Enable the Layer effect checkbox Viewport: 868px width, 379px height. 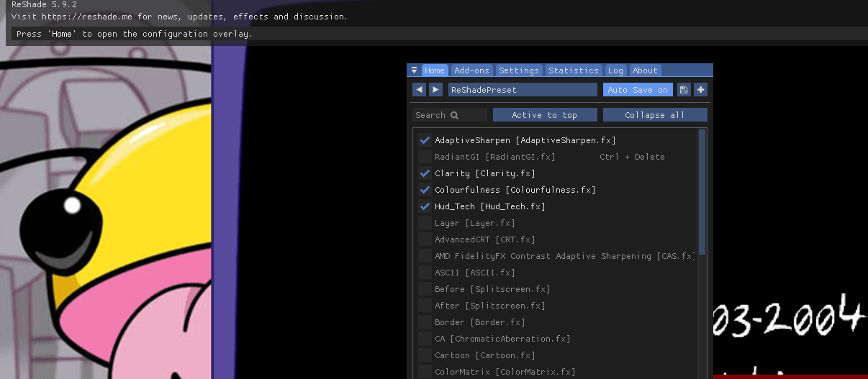coord(425,223)
